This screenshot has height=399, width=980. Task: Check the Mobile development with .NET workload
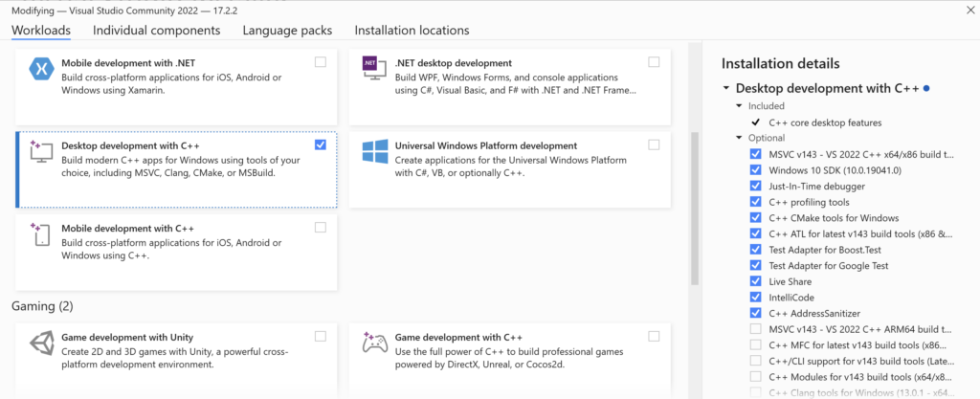(x=321, y=62)
